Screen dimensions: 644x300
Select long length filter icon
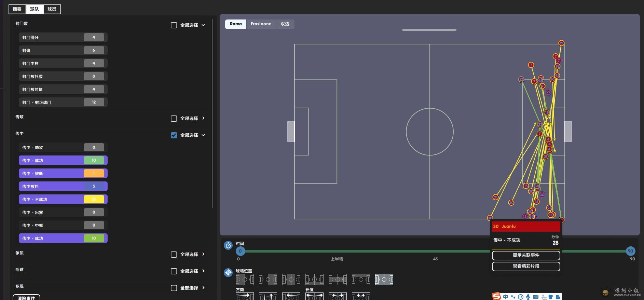coord(314,296)
